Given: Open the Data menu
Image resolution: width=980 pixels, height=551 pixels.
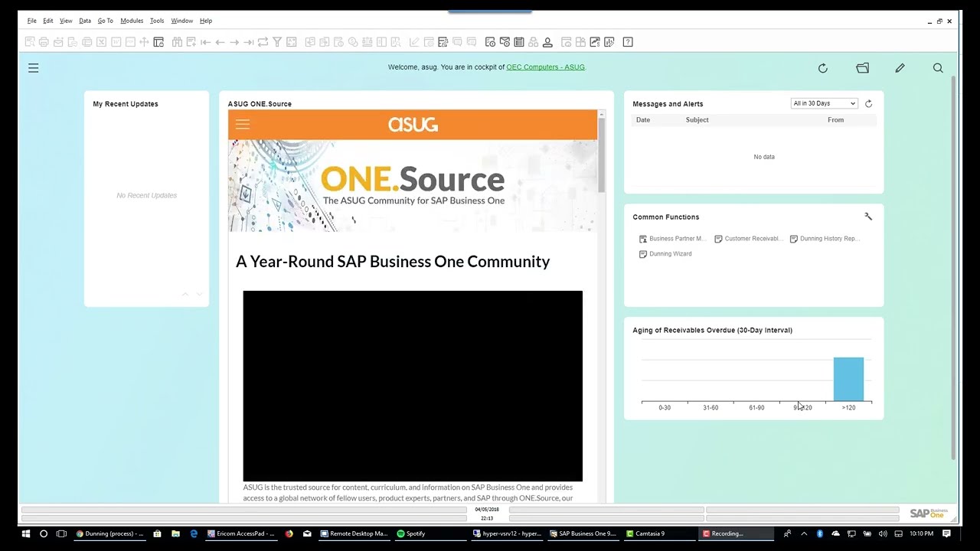Looking at the screenshot, I should (x=85, y=21).
